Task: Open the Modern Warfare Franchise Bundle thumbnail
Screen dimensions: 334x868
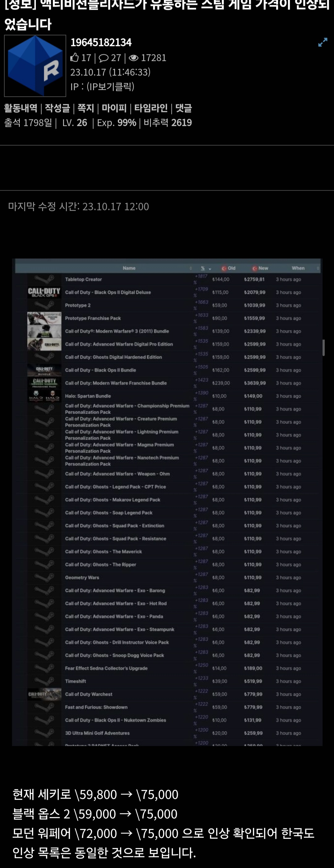Action: pos(44,383)
